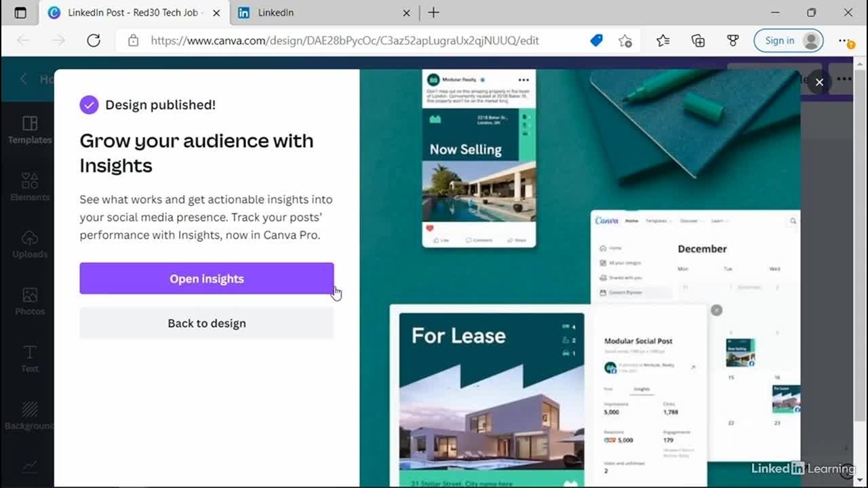This screenshot has height=488, width=868.
Task: Open the Text sidebar panel
Action: coord(30,359)
